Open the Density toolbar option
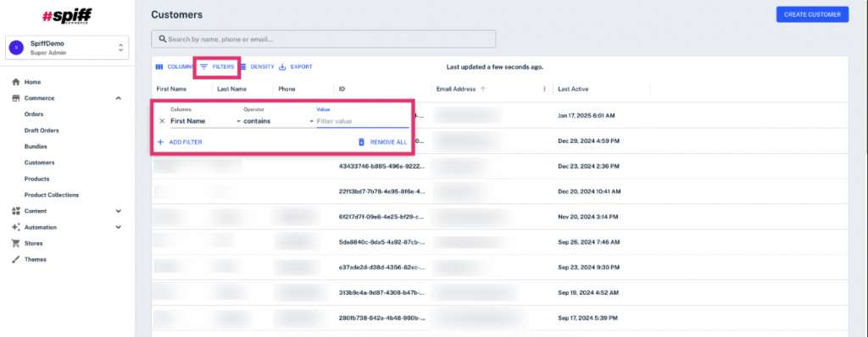The image size is (868, 337). pos(257,66)
